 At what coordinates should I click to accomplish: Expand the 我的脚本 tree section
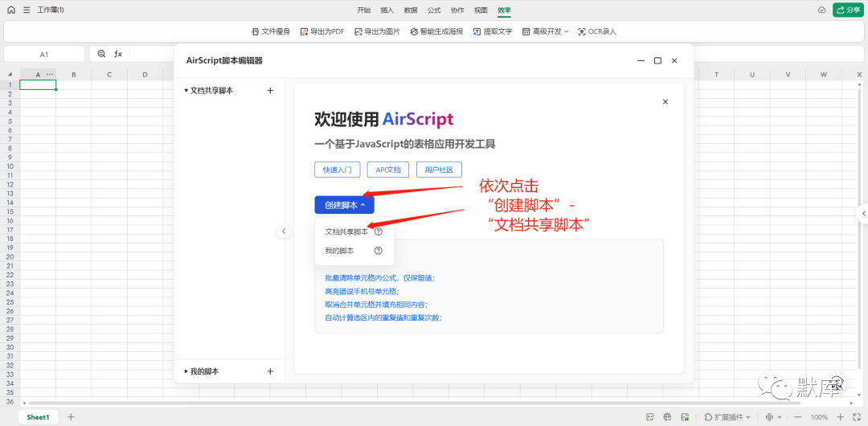pos(186,371)
